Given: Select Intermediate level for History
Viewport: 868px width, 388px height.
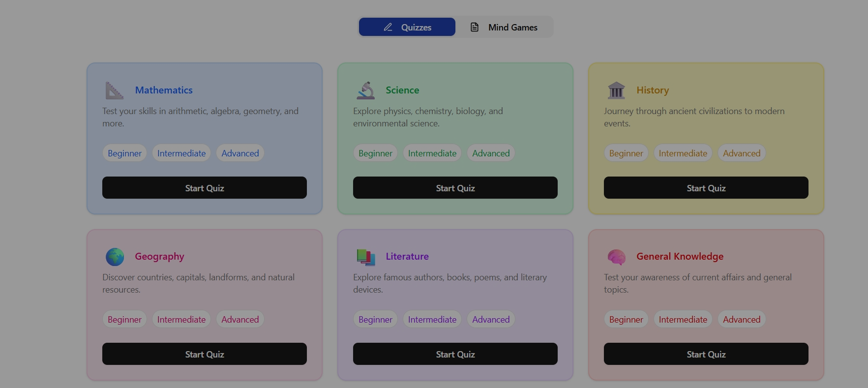Looking at the screenshot, I should [x=683, y=153].
